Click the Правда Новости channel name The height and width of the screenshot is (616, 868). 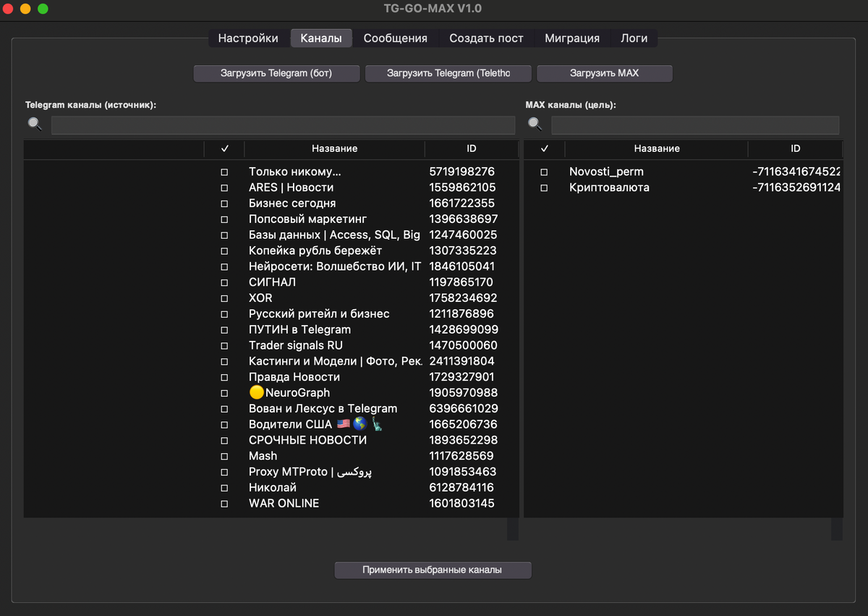(x=294, y=377)
